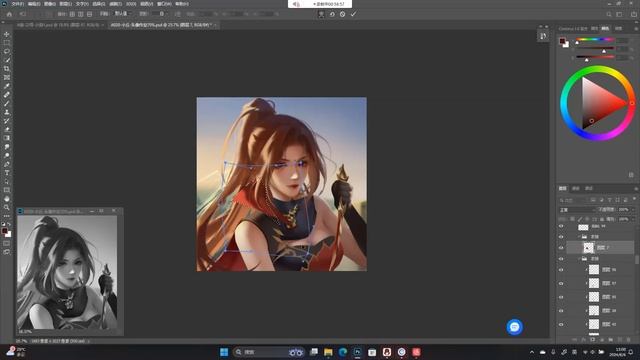Viewport: 640px width, 360px height.
Task: Open the extra tools ellipsis button
Action: click(7, 216)
